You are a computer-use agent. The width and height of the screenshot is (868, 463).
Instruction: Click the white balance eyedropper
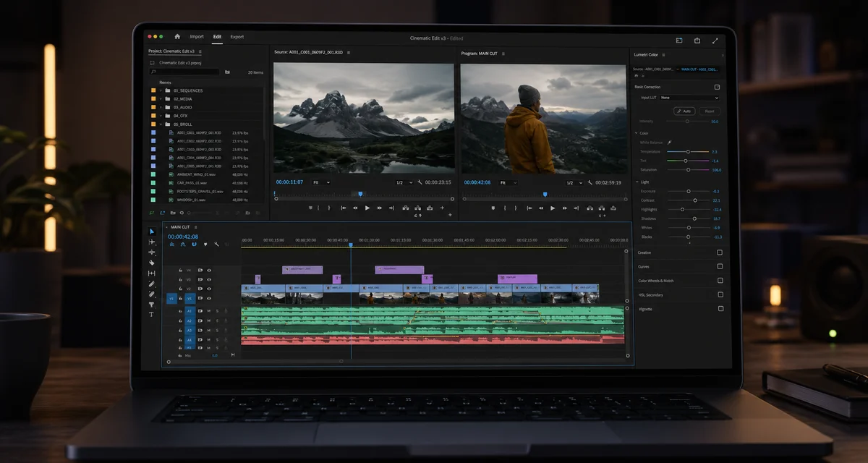click(669, 143)
